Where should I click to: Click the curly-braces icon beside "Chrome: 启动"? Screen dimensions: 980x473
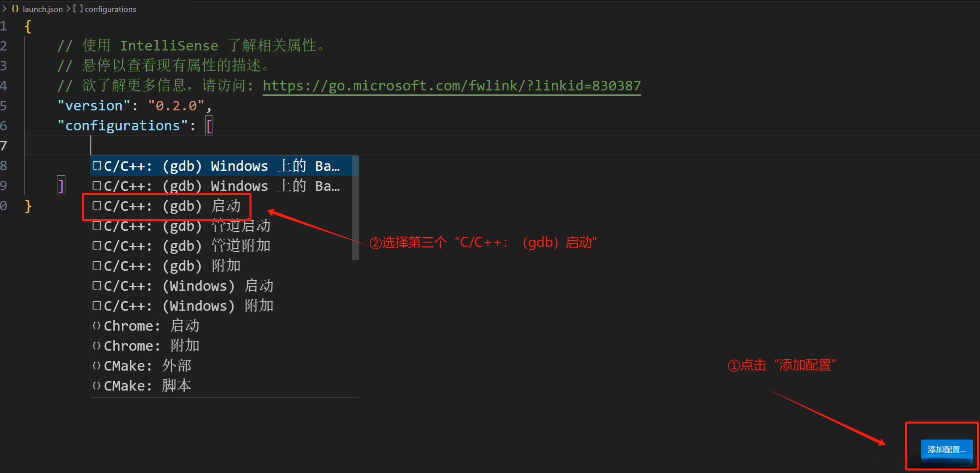96,325
